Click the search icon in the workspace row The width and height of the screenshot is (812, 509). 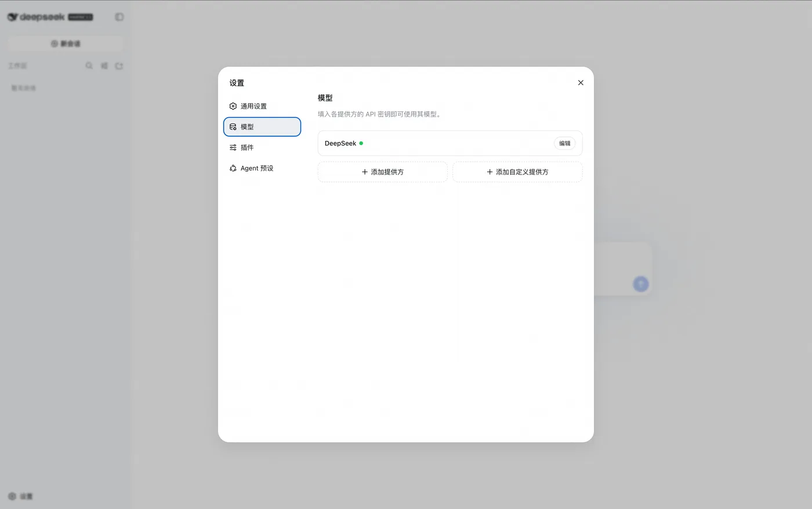click(x=89, y=66)
